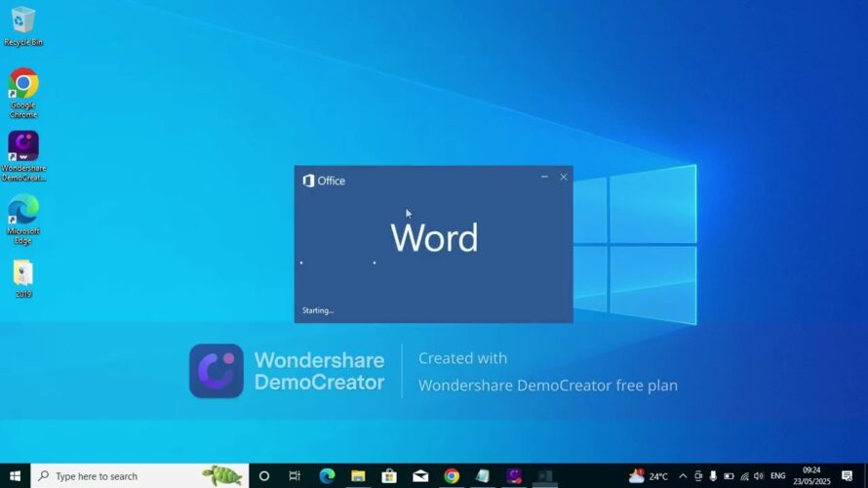Click the 'Type here to search' box
This screenshot has height=488, width=868.
[139, 476]
